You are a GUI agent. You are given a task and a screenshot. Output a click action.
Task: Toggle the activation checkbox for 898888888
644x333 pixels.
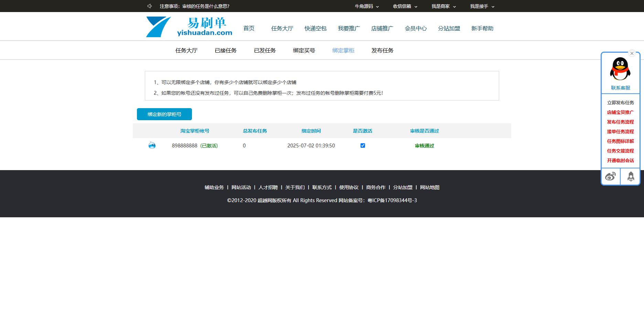point(363,146)
